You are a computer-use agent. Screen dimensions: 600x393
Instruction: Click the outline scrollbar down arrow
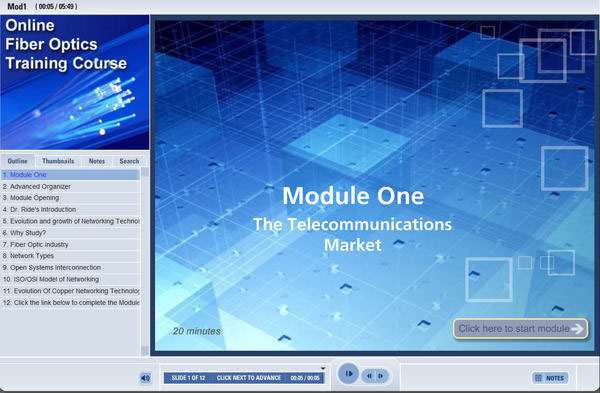tap(145, 350)
